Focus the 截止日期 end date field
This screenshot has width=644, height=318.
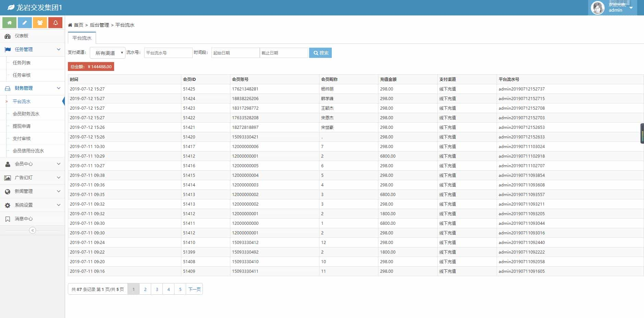point(284,53)
